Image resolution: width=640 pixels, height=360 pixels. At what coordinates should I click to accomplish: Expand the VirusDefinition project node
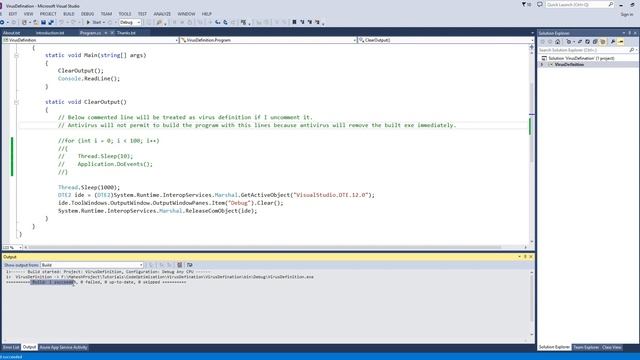point(542,64)
